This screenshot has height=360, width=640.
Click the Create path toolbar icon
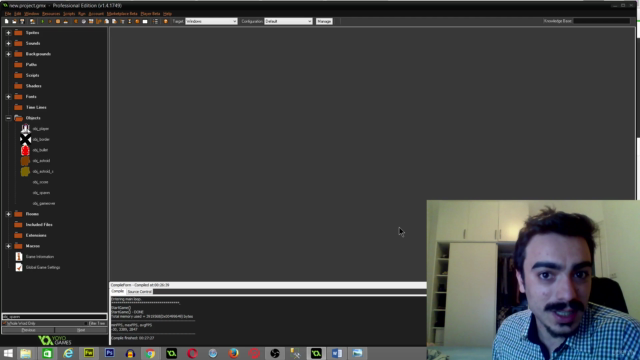[x=98, y=21]
